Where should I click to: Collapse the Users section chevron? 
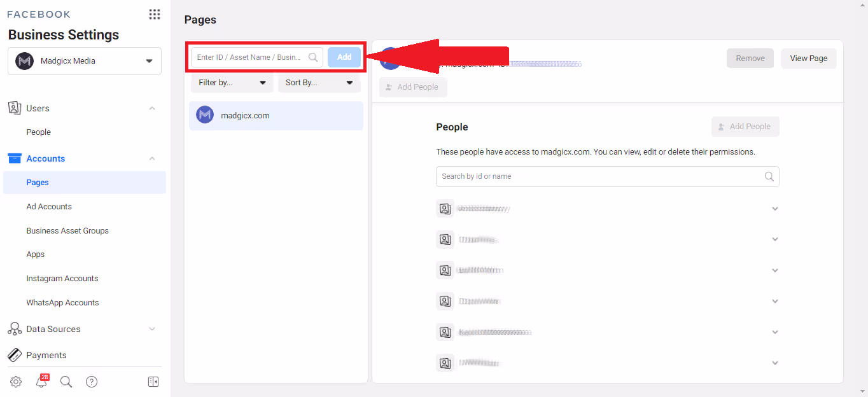pos(152,108)
